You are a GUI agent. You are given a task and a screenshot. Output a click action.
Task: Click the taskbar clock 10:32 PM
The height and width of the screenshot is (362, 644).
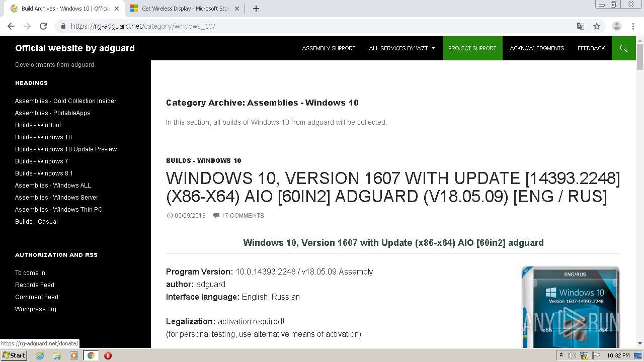click(x=618, y=355)
